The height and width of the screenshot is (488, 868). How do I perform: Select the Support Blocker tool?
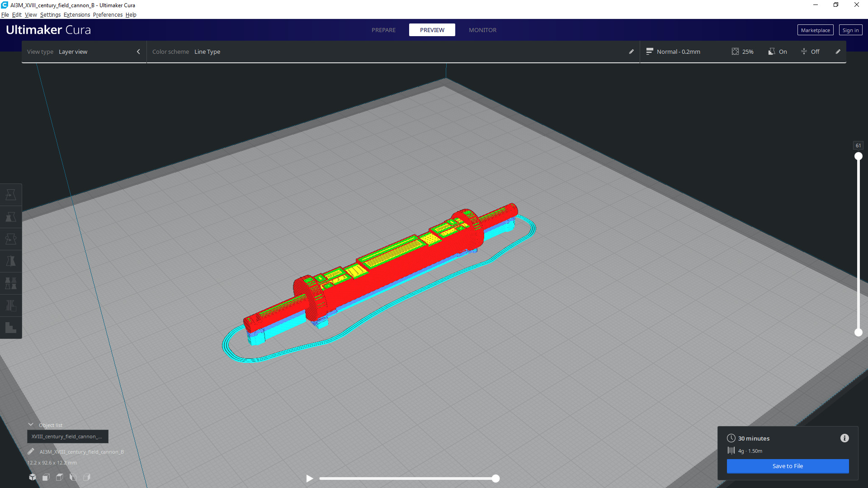click(11, 305)
